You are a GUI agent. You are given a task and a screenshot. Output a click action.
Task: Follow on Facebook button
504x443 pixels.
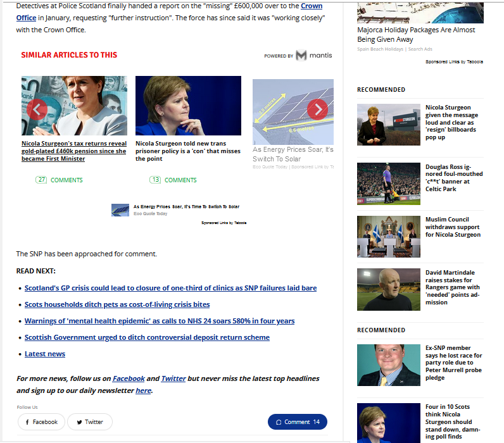click(41, 421)
